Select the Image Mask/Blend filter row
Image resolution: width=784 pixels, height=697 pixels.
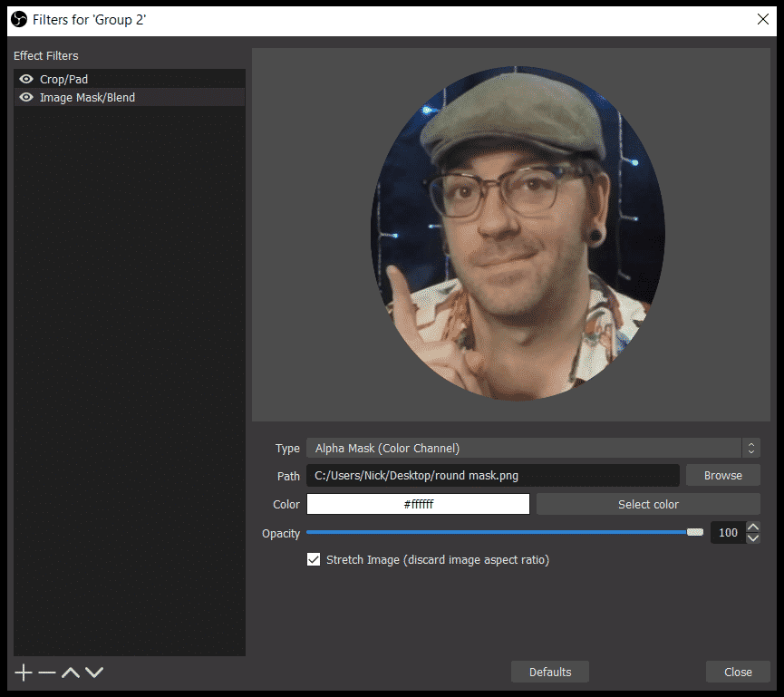130,97
